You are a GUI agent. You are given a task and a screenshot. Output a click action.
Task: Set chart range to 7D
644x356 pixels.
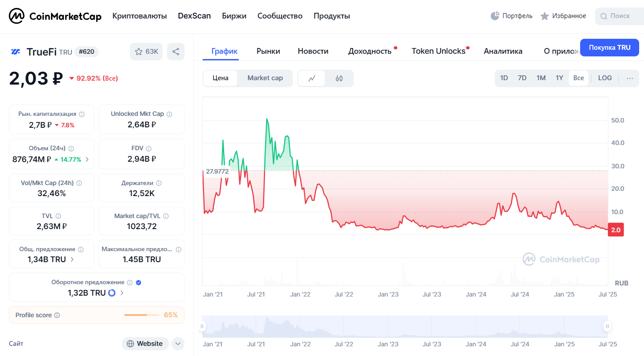[522, 78]
